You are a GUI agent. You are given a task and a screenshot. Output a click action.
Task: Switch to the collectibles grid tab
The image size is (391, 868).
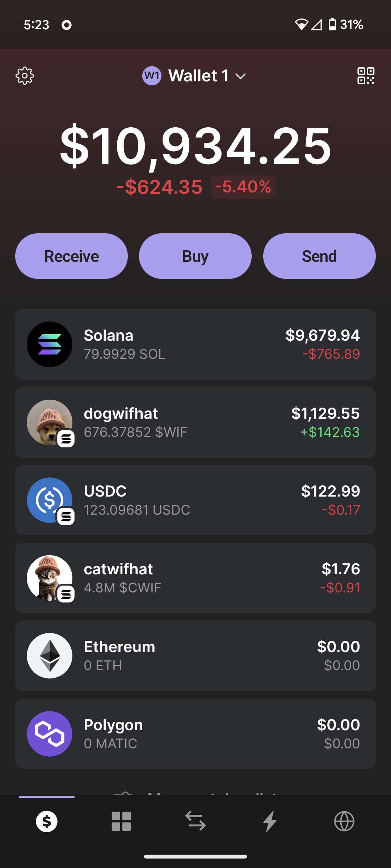coord(121,821)
